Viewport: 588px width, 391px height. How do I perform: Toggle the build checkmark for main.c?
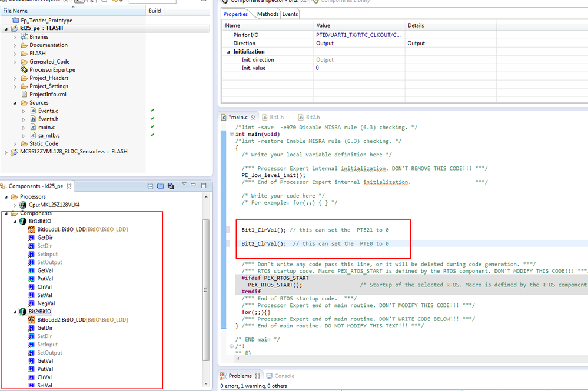[x=152, y=126]
